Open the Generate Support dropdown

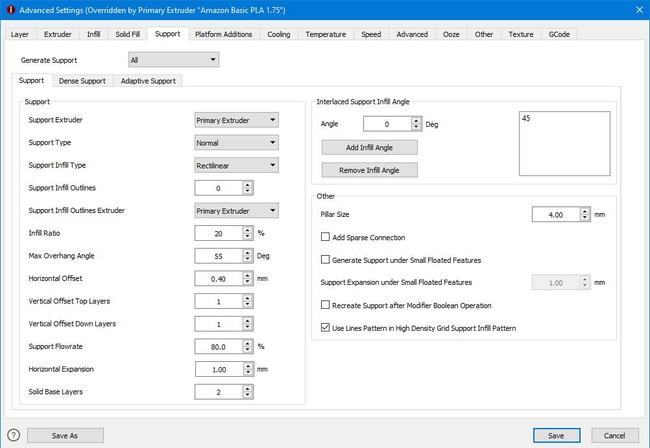[172, 60]
